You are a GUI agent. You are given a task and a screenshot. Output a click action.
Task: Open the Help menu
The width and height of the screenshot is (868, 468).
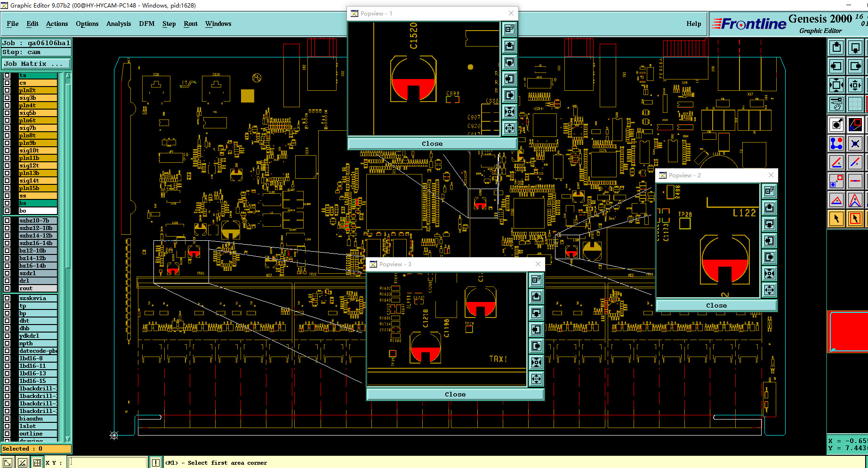click(x=693, y=24)
